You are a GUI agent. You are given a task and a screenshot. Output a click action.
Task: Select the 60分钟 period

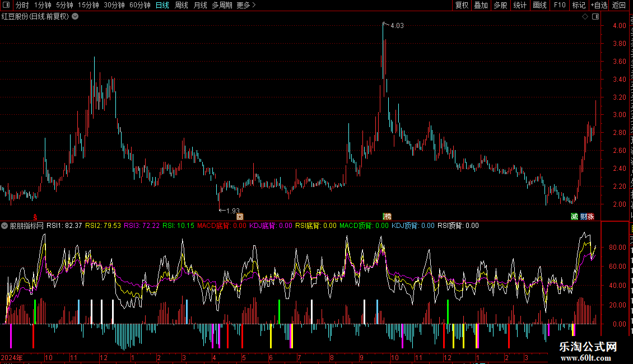140,5
